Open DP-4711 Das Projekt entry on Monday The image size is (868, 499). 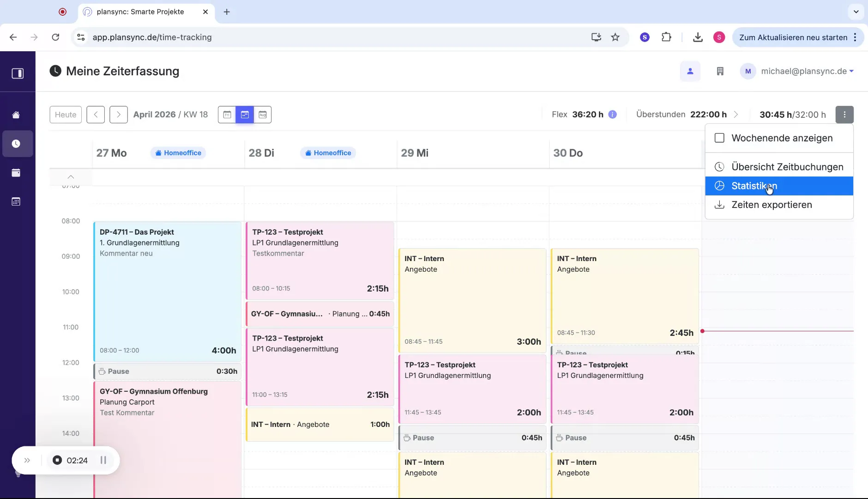[x=168, y=292]
